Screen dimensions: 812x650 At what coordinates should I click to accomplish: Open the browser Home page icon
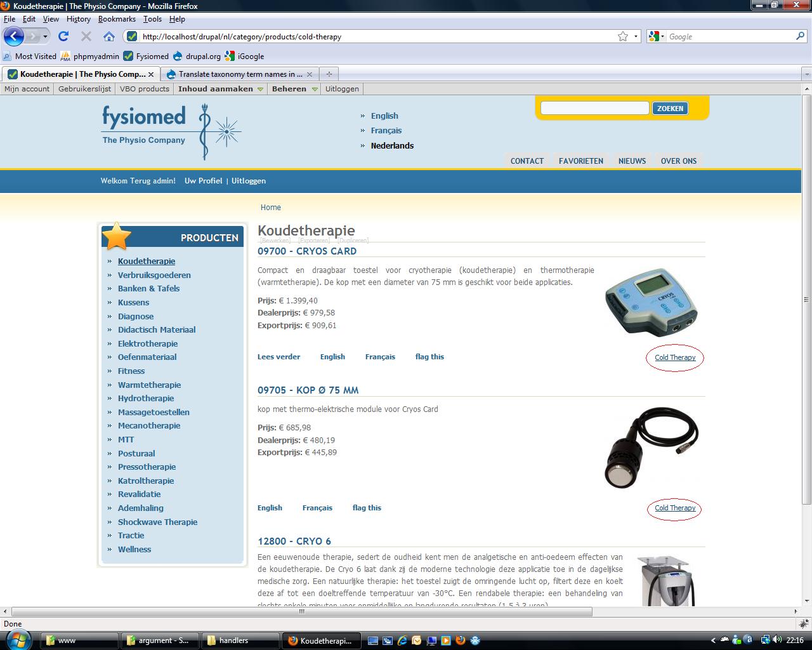pyautogui.click(x=109, y=36)
